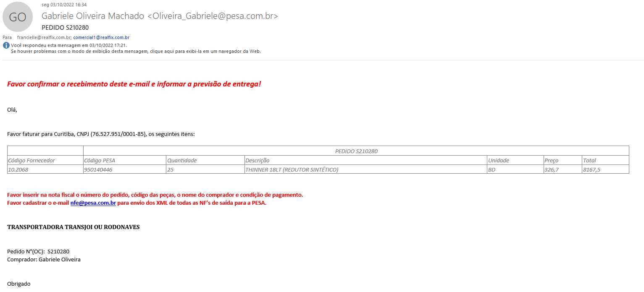Click the total cell 8167,5

tap(591, 169)
